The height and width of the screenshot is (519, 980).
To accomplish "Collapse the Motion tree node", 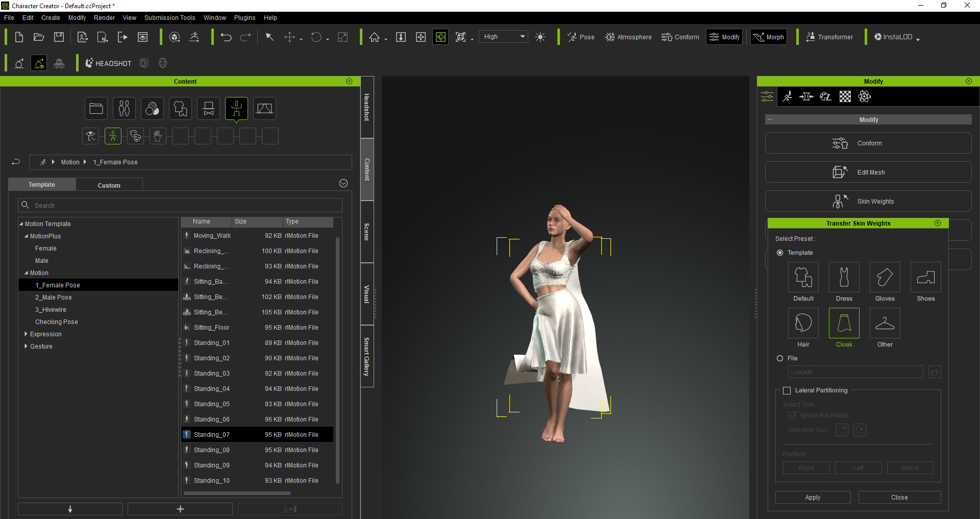I will (x=27, y=273).
